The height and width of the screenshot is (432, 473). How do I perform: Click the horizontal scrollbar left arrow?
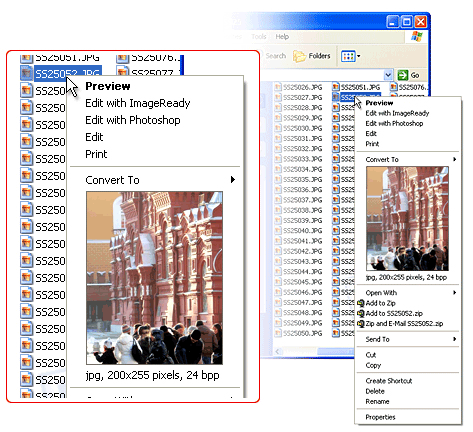click(278, 351)
